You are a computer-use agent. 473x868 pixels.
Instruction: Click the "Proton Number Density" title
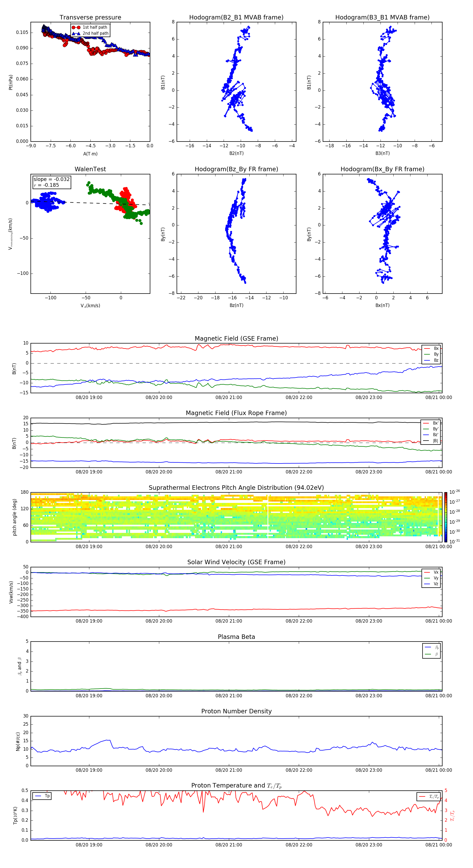click(x=236, y=711)
